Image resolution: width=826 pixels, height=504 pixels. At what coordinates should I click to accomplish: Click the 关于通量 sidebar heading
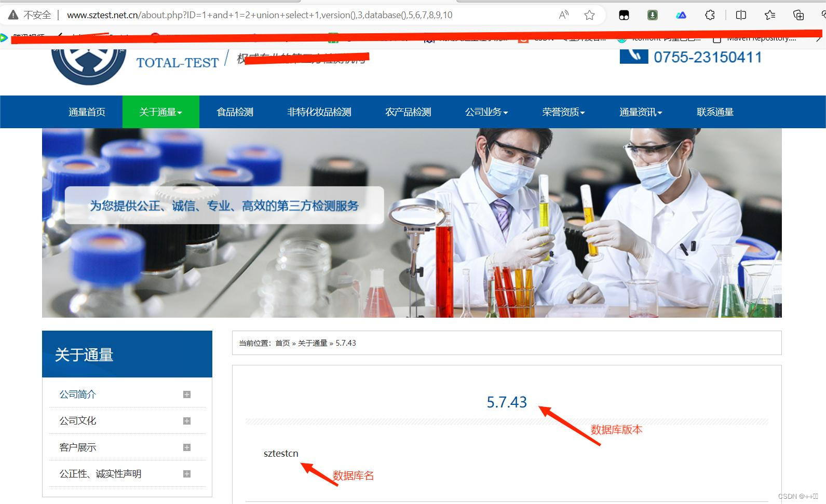[84, 355]
